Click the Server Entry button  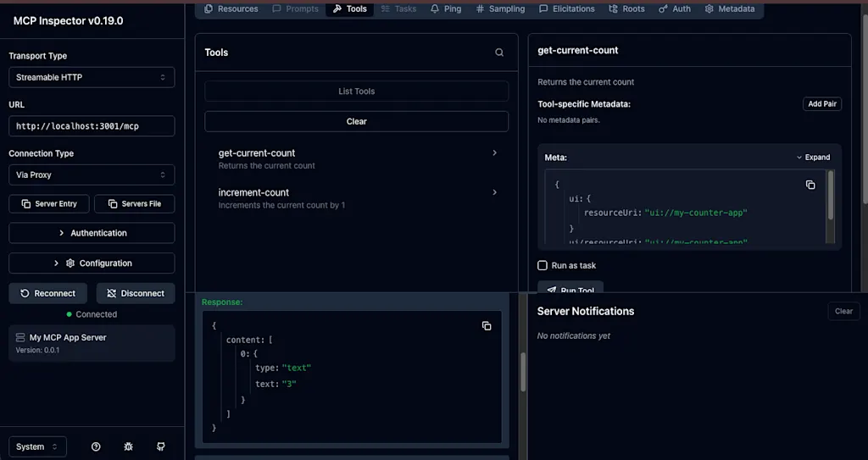tap(49, 203)
